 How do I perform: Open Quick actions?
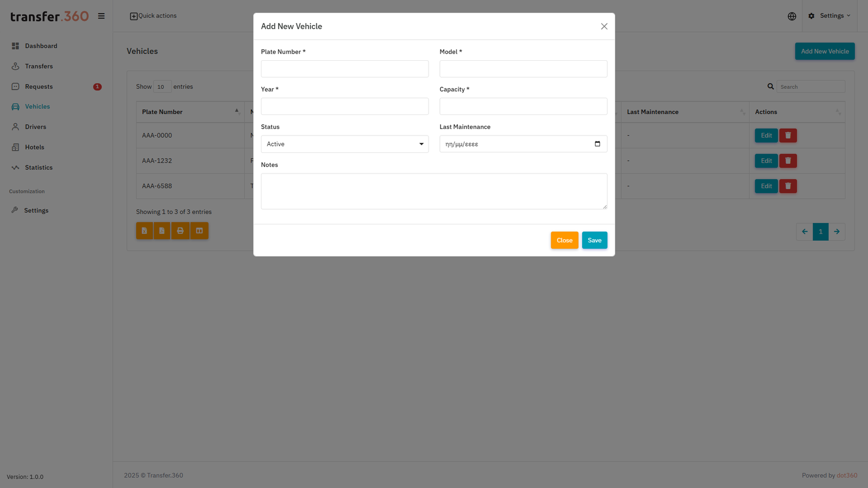pyautogui.click(x=153, y=16)
